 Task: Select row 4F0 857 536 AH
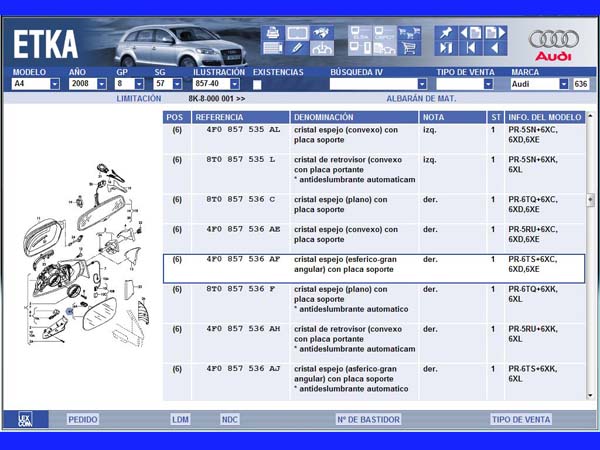pyautogui.click(x=374, y=343)
